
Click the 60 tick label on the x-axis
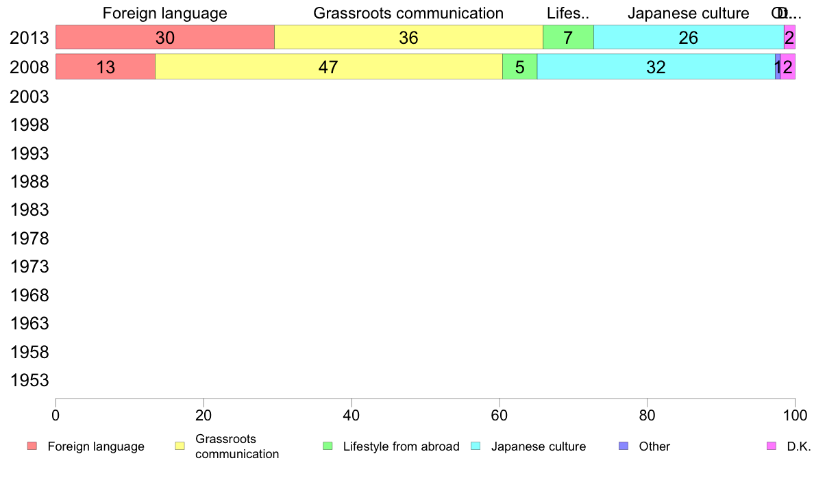(499, 415)
